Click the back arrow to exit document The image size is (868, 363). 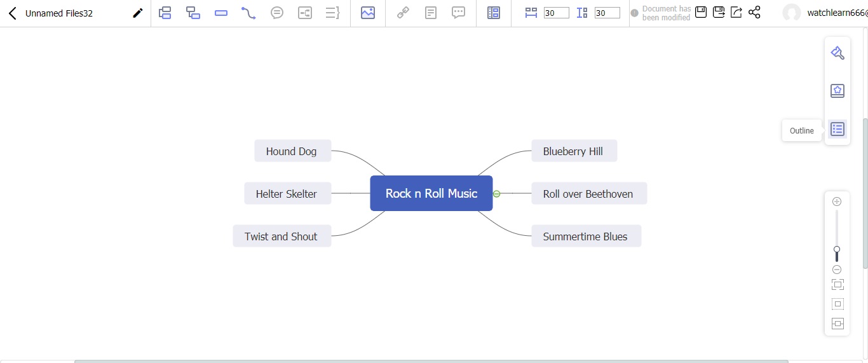tap(12, 13)
